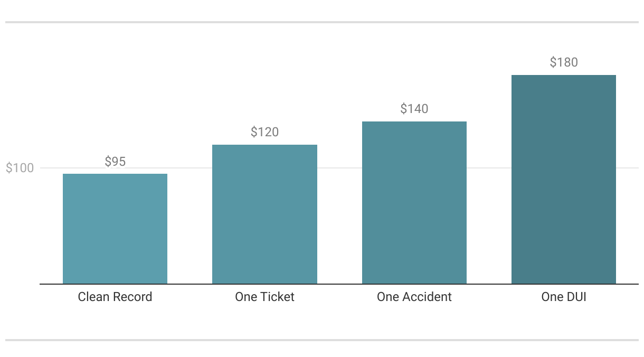Click the One Accident axis label
The width and height of the screenshot is (644, 357).
[x=414, y=297]
